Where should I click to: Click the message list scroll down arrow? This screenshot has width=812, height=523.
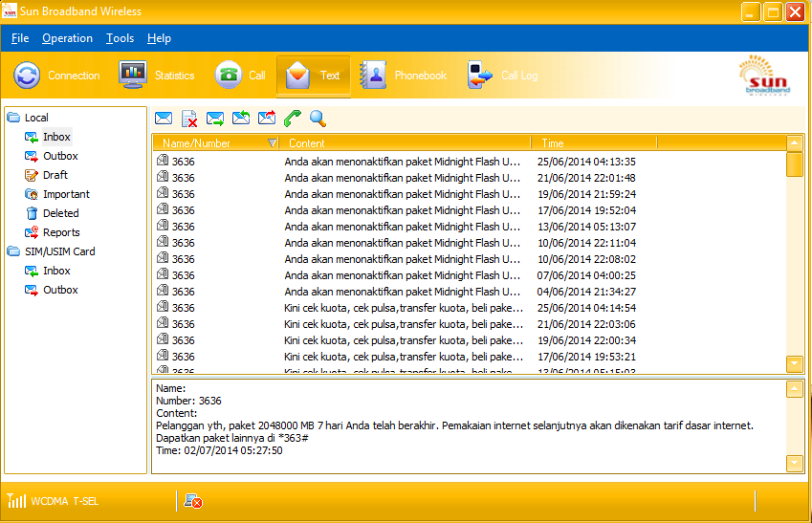pyautogui.click(x=795, y=364)
